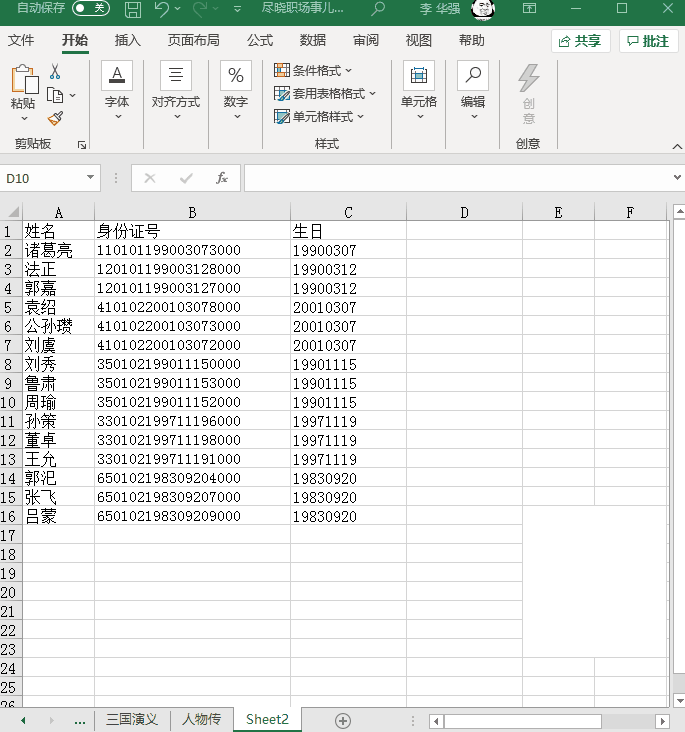Click the cell containing 诸葛亮
This screenshot has width=685, height=732.
pos(58,250)
